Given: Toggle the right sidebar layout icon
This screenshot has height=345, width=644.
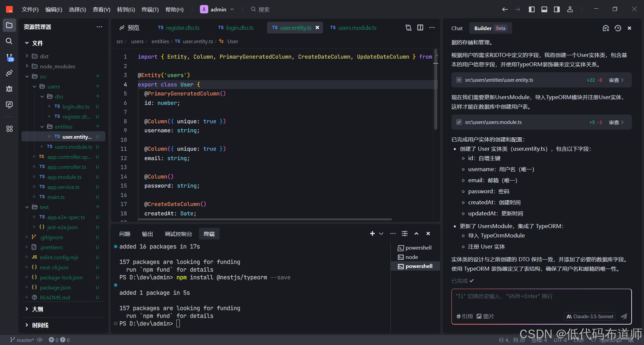Looking at the screenshot, I should click(557, 9).
